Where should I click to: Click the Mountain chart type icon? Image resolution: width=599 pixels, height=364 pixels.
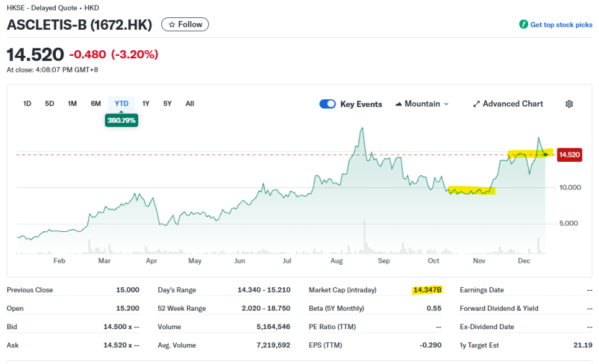pos(398,104)
